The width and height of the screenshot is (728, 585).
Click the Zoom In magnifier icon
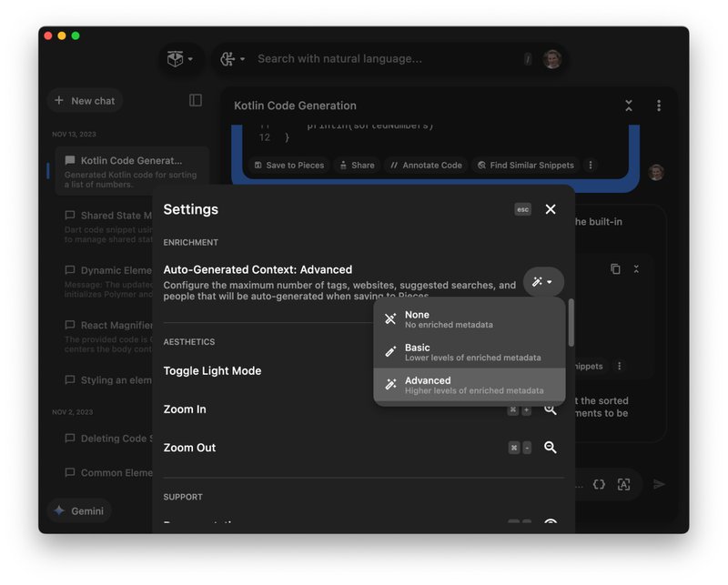click(551, 409)
